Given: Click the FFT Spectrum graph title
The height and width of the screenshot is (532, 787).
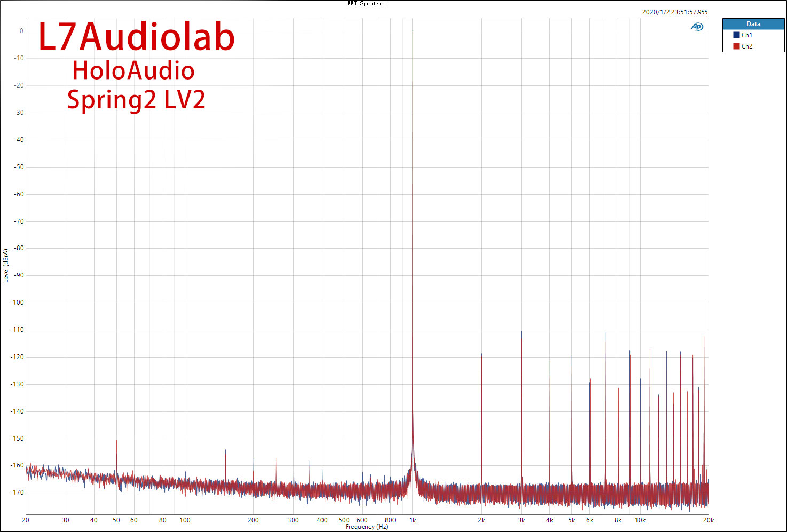Looking at the screenshot, I should pyautogui.click(x=366, y=4).
